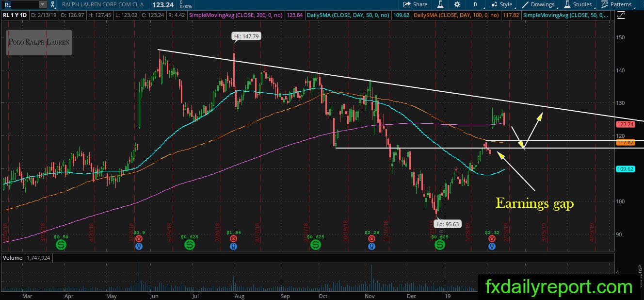The image size is (644, 300).
Task: Click the $0.50 dividend icon
Action: click(61, 245)
